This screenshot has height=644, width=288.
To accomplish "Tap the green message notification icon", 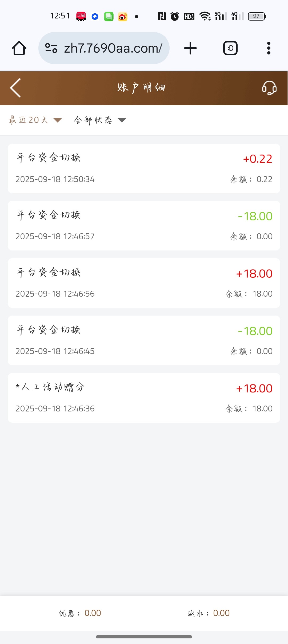I will tap(109, 17).
